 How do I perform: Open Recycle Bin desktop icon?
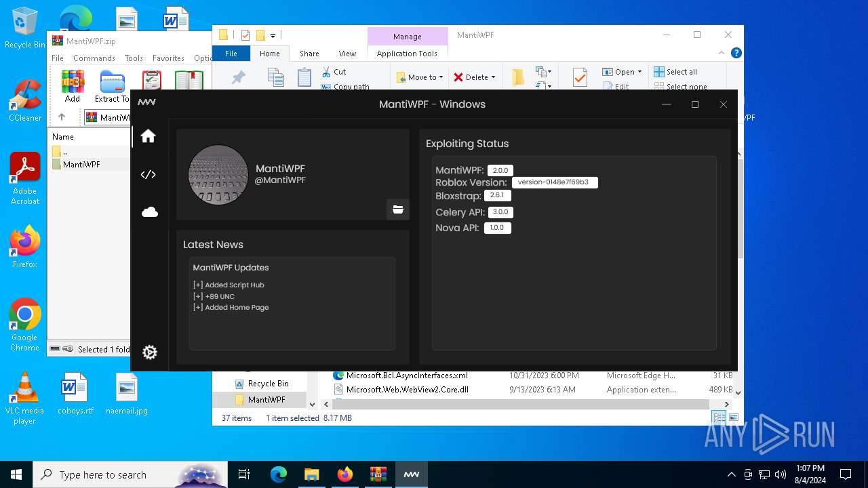pos(25,28)
